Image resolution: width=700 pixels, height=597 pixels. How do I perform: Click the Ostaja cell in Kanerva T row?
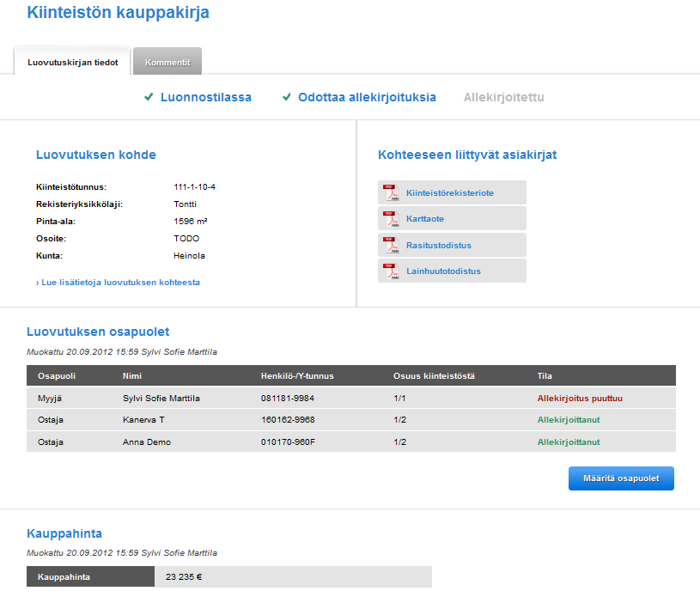pos(51,419)
